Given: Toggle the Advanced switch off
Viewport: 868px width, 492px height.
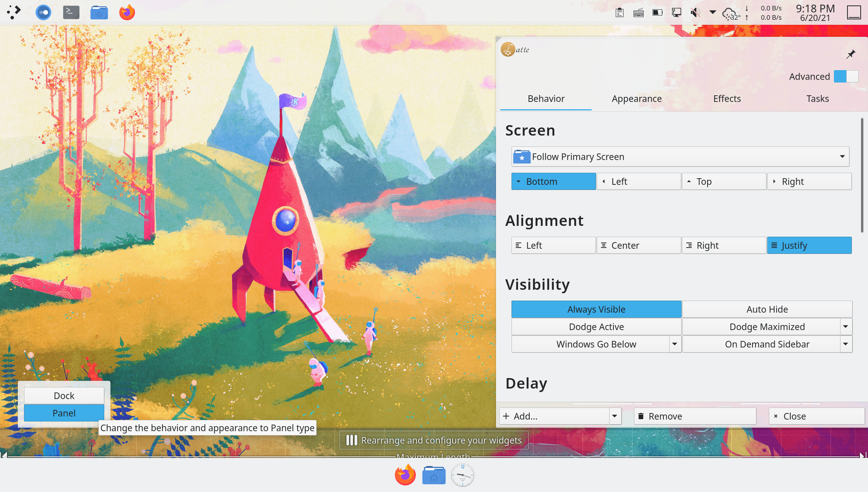Looking at the screenshot, I should pos(846,76).
